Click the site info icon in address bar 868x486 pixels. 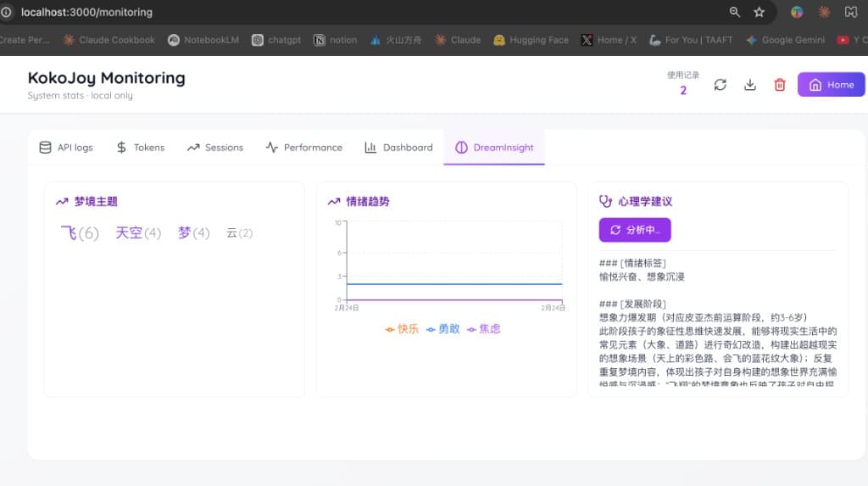click(7, 13)
